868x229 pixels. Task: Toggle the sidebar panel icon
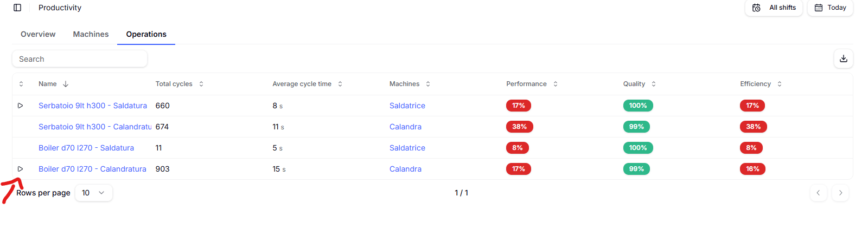click(17, 8)
